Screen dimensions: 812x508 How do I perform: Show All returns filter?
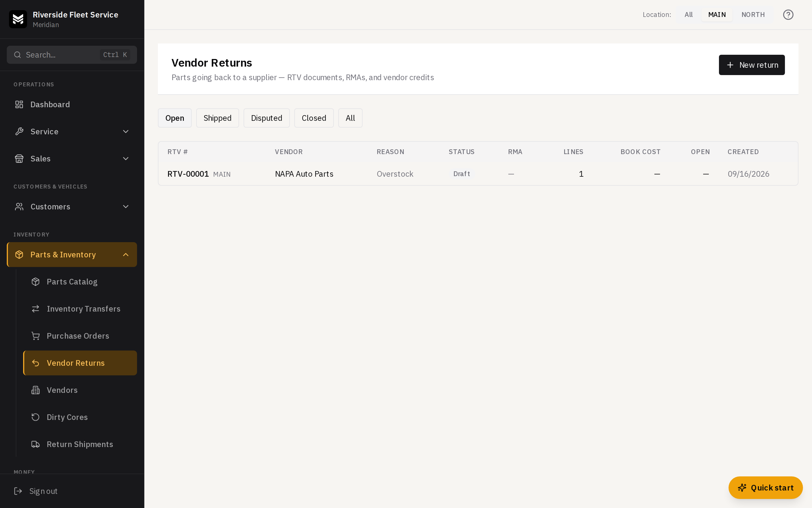click(350, 118)
